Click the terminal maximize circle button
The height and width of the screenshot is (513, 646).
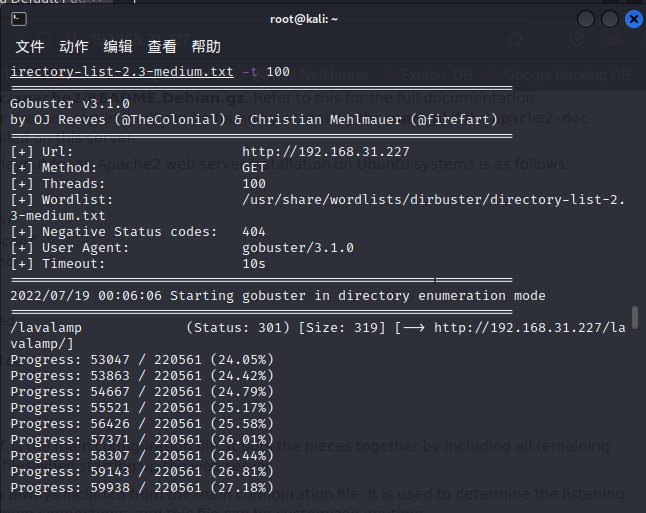pos(610,19)
